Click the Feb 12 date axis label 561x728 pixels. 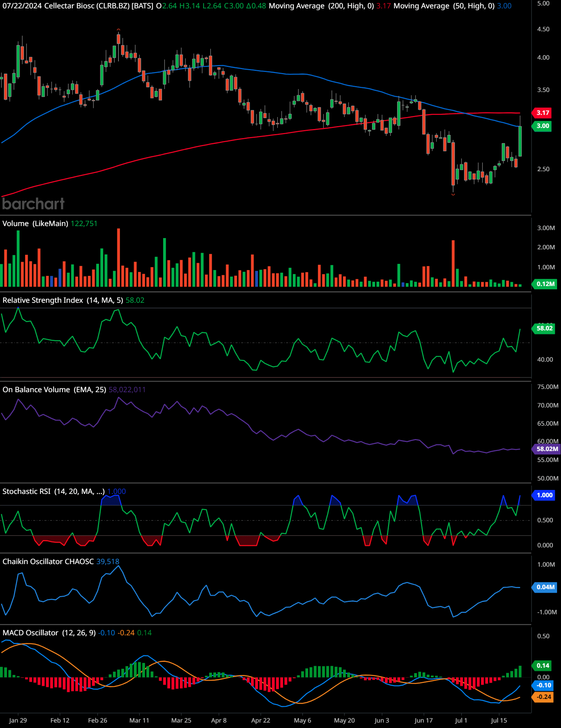pos(60,720)
